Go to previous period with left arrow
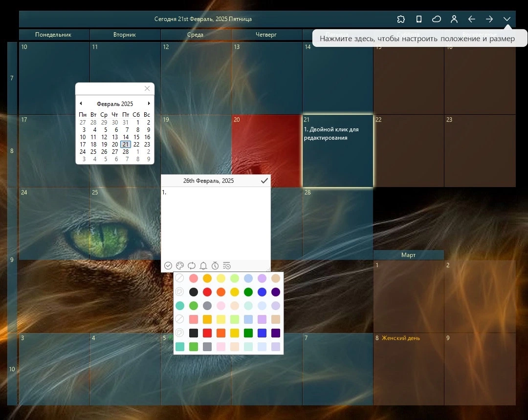Viewport: 528px width, 420px height. tap(471, 19)
